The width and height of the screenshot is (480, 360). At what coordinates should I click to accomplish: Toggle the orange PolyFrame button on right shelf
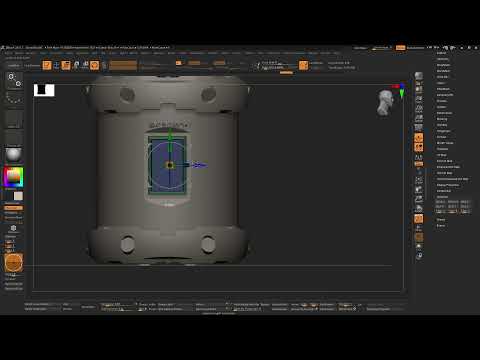click(x=419, y=219)
